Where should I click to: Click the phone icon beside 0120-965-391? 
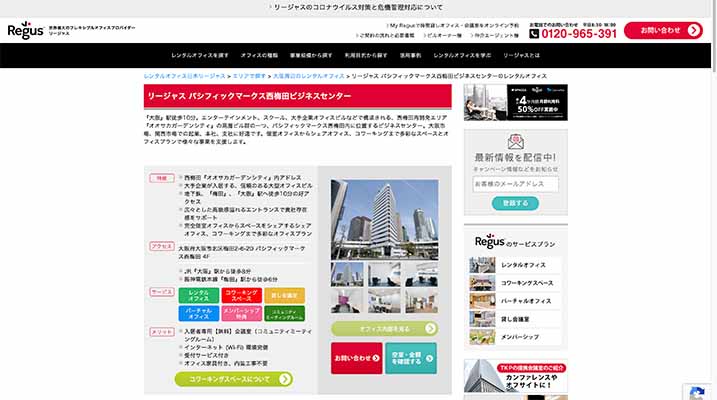pos(534,34)
